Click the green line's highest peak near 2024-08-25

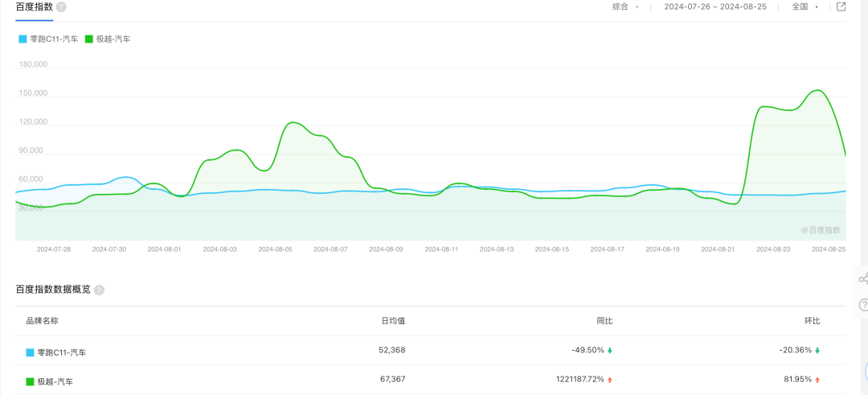tap(818, 90)
